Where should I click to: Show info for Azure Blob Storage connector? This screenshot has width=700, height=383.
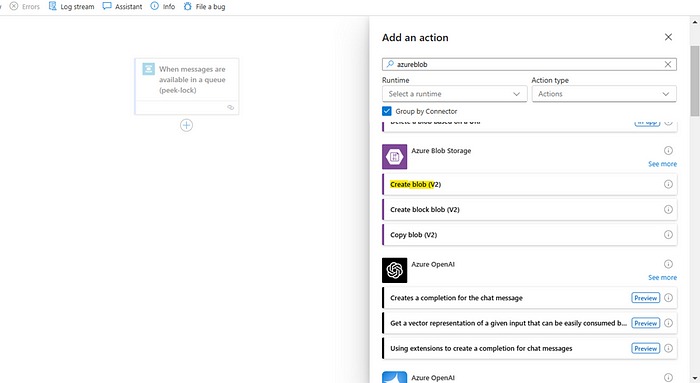pos(668,150)
